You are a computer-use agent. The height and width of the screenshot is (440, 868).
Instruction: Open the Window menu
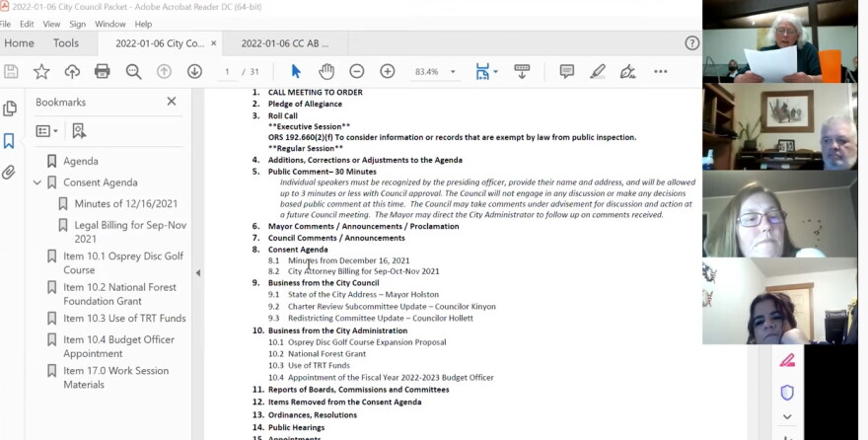point(110,25)
